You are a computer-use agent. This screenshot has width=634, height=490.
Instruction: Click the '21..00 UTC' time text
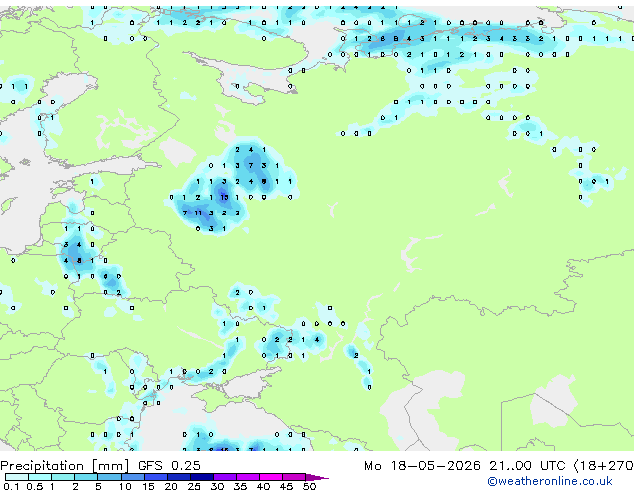[527, 465]
